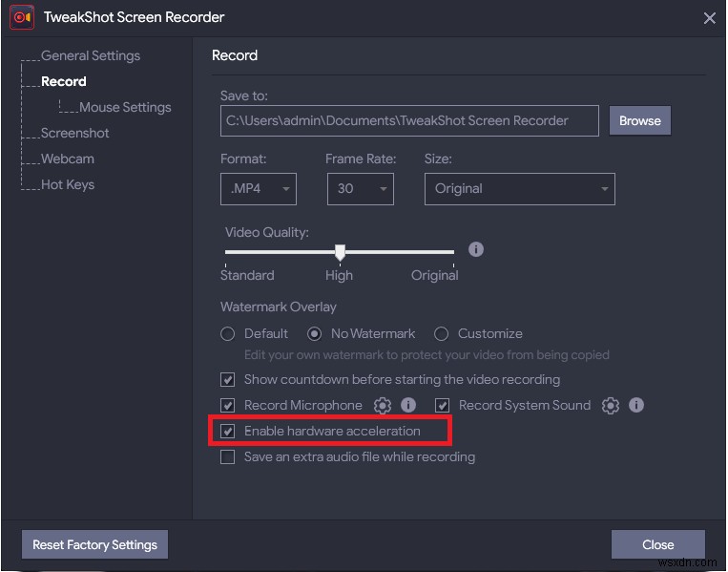Open Record System Sound gear settings

(611, 406)
